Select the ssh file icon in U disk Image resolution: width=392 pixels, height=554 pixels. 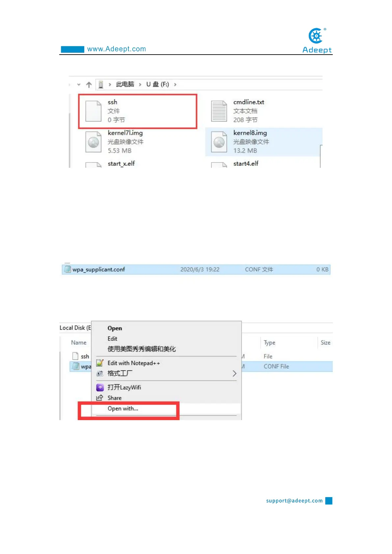click(93, 111)
